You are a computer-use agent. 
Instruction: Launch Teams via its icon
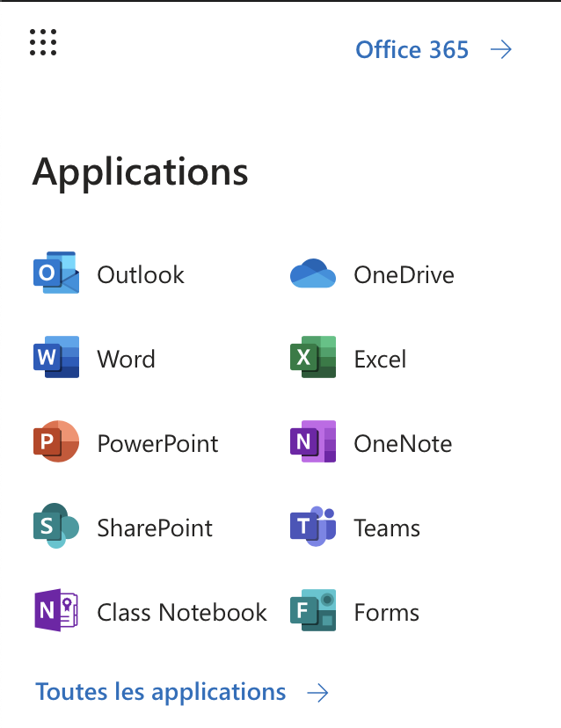[313, 526]
